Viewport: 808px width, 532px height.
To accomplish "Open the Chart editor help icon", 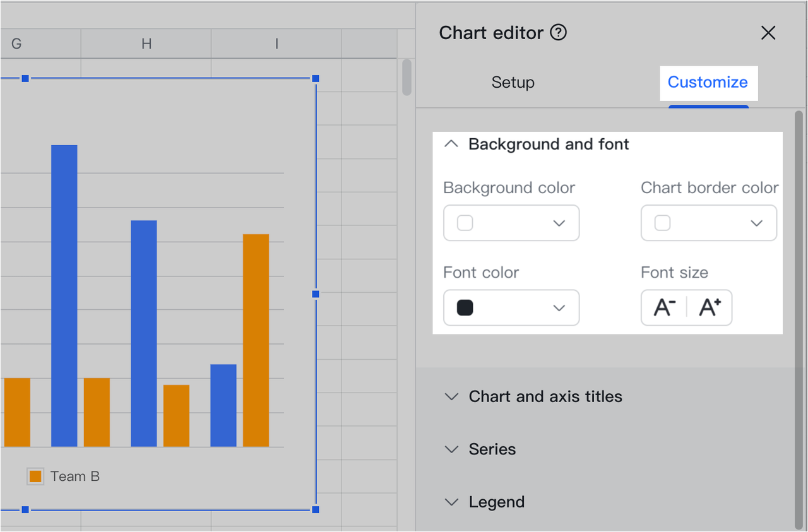I will coord(558,33).
